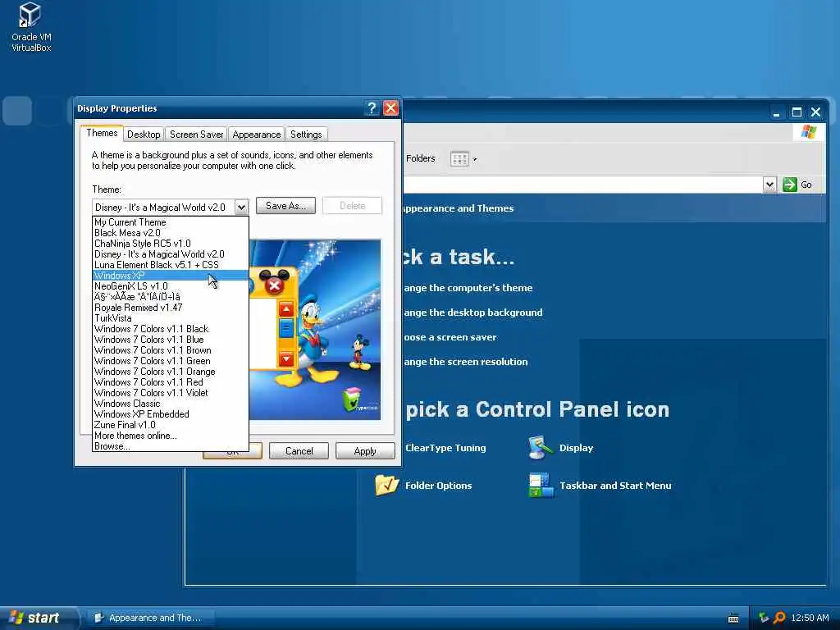Image resolution: width=840 pixels, height=630 pixels.
Task: Switch to the Appearance tab
Action: click(x=256, y=135)
